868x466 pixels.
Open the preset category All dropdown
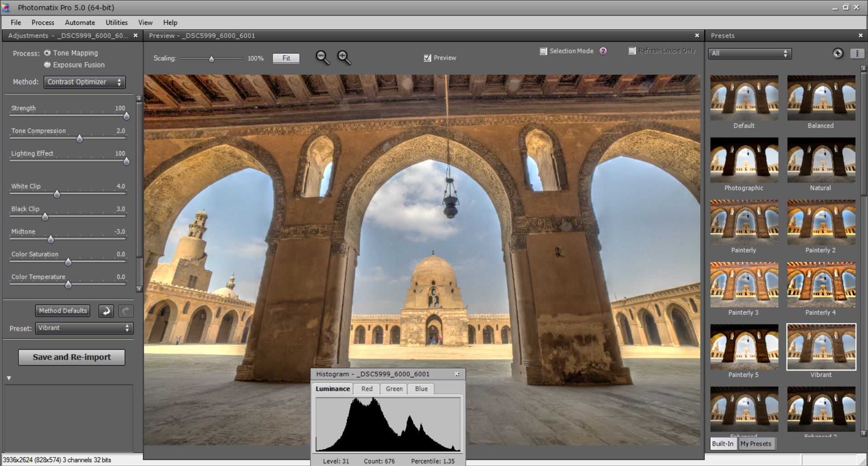click(750, 53)
